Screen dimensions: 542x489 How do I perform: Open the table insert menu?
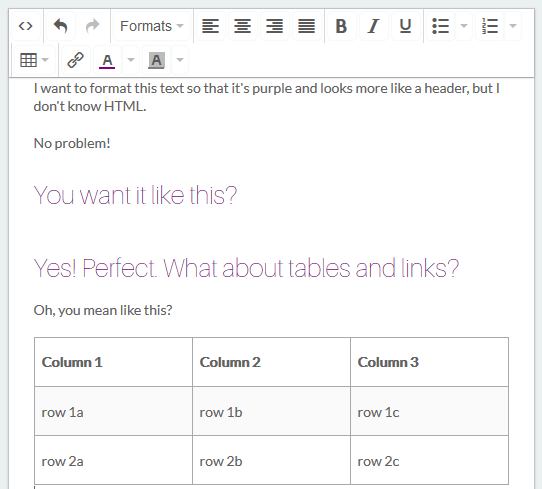pyautogui.click(x=34, y=60)
